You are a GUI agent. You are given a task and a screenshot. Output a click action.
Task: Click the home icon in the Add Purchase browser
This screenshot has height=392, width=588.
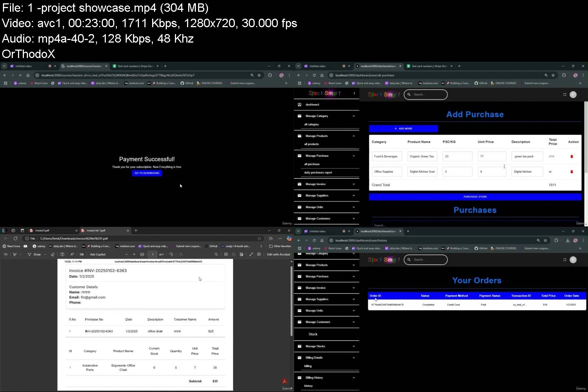pos(322,75)
